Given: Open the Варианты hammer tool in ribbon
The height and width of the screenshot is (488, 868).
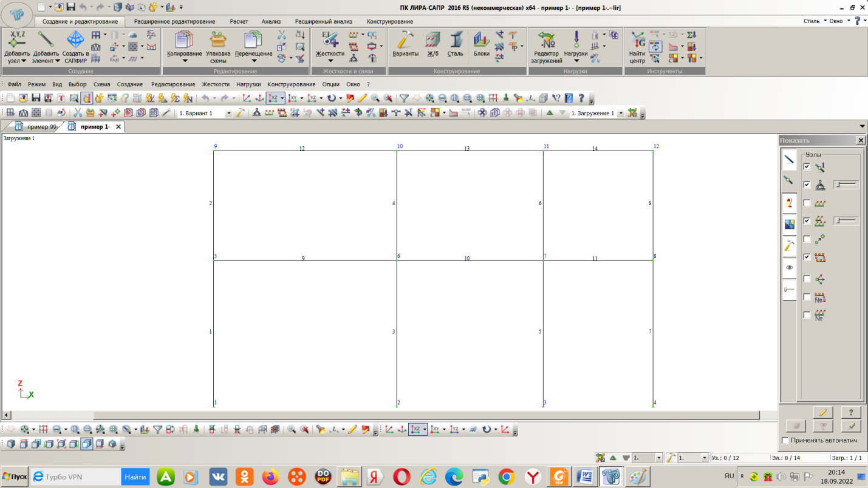Looking at the screenshot, I should tap(406, 44).
